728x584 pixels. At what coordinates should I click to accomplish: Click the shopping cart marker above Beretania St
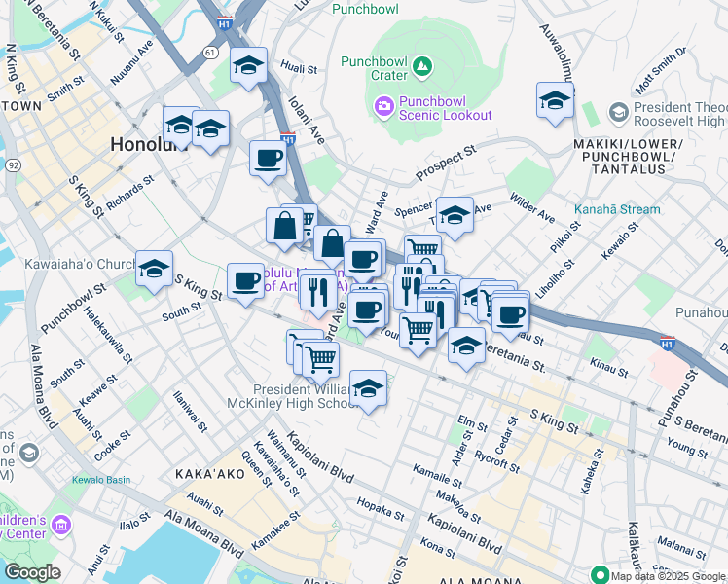(x=419, y=331)
